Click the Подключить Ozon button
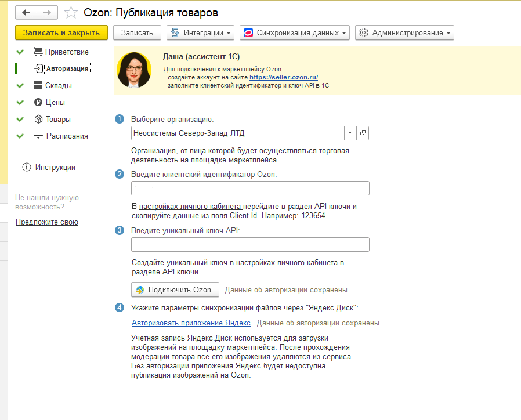 (x=175, y=289)
